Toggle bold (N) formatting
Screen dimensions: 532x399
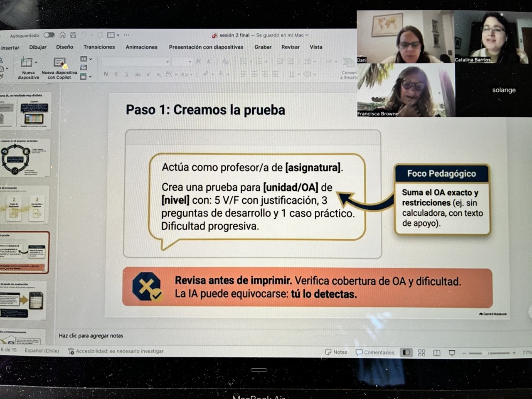[x=106, y=74]
